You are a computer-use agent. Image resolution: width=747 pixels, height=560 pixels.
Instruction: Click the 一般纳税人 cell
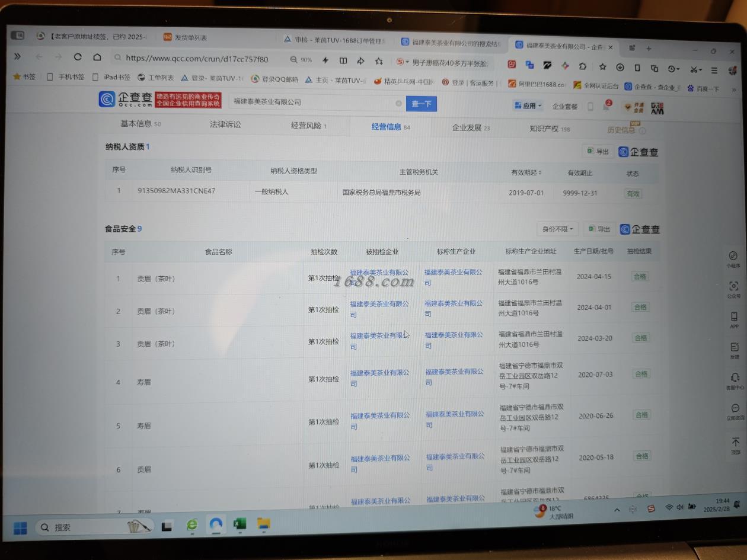point(272,191)
